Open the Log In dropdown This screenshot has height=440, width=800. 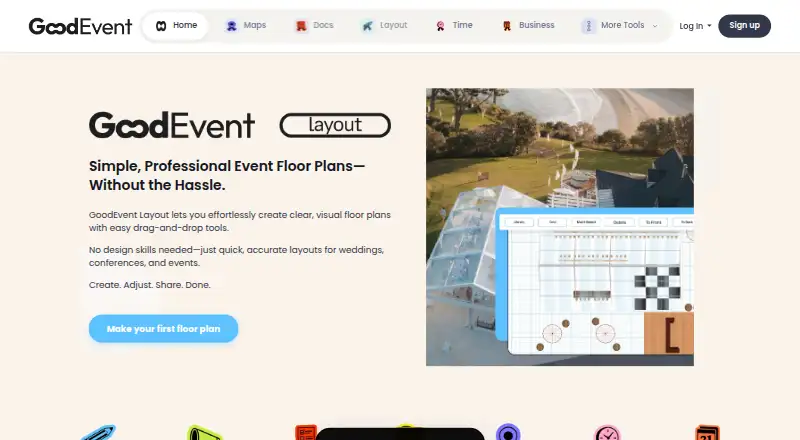pyautogui.click(x=695, y=26)
